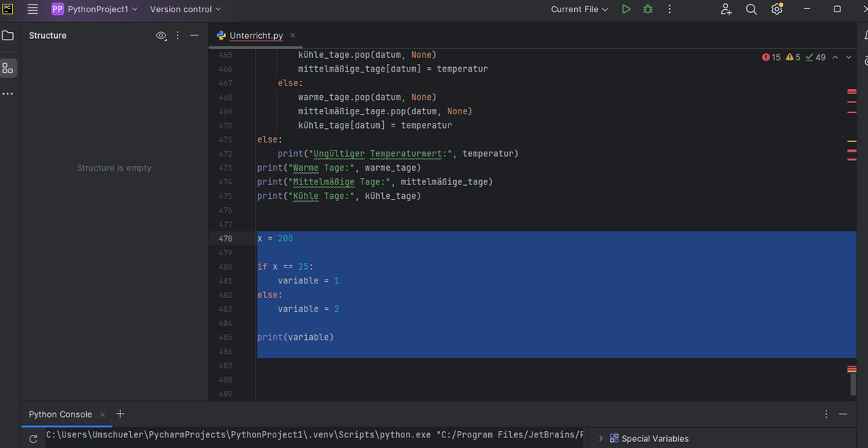Run the current file with the green play button

[626, 9]
